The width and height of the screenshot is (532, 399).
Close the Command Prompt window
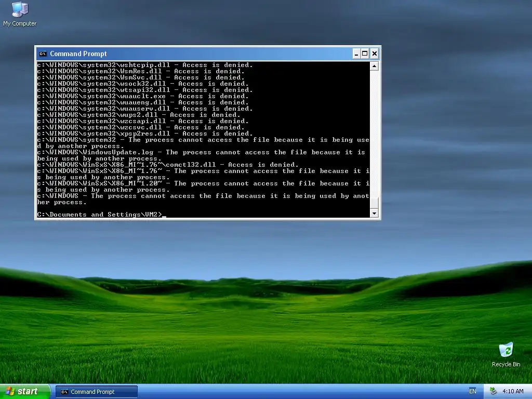coord(374,54)
